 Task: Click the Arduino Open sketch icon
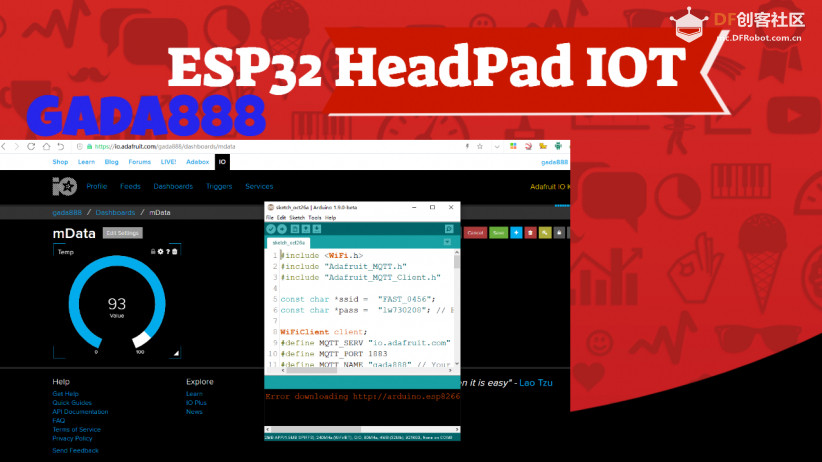pos(306,229)
